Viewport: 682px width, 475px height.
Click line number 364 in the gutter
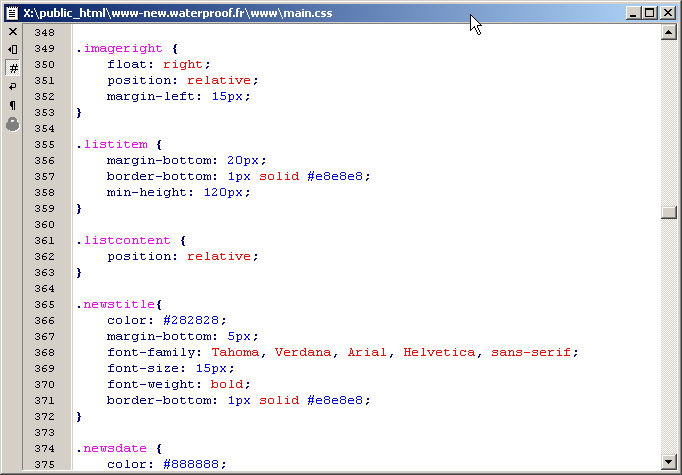[x=45, y=288]
